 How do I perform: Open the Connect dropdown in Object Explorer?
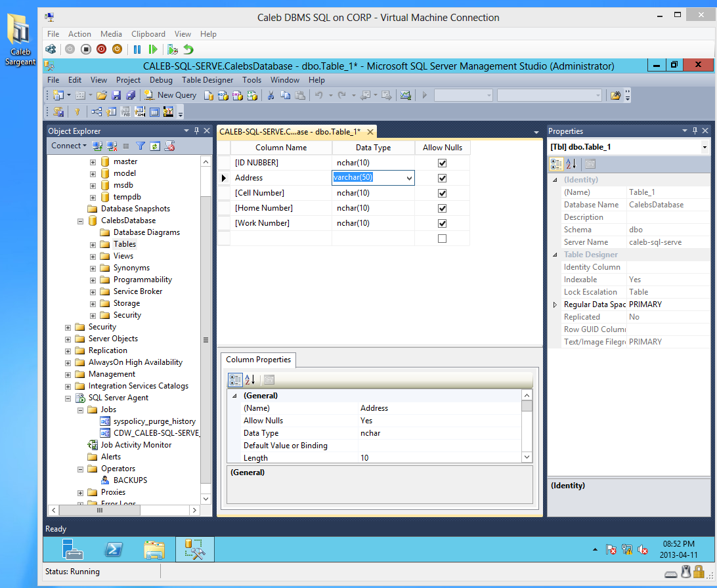(x=69, y=146)
